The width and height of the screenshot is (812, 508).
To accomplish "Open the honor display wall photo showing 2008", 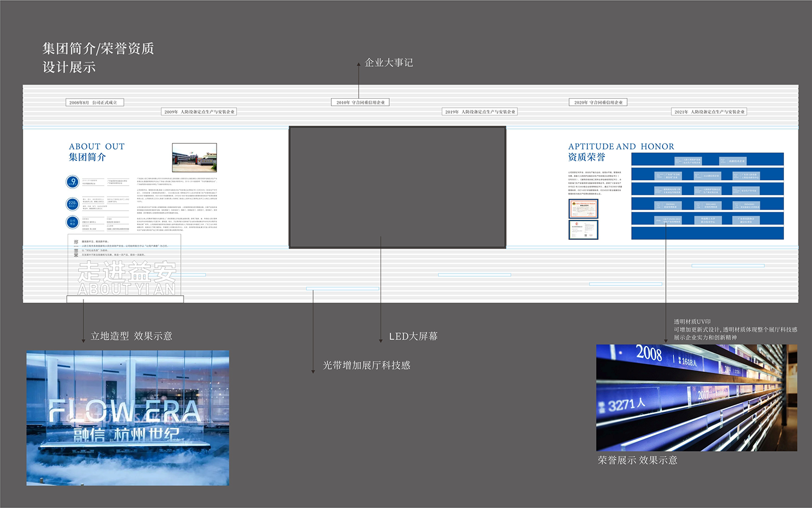I will tap(697, 398).
